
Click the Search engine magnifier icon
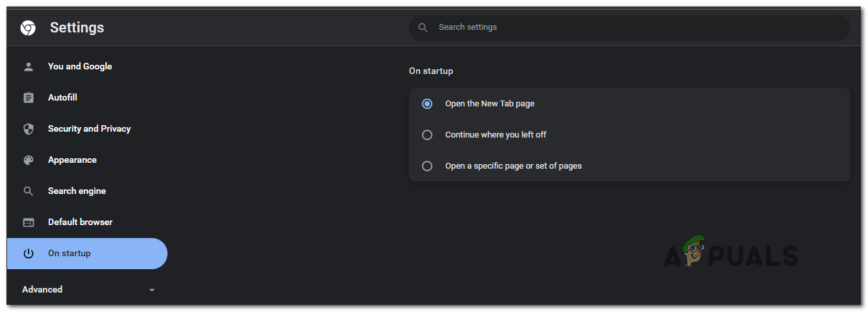coord(29,191)
